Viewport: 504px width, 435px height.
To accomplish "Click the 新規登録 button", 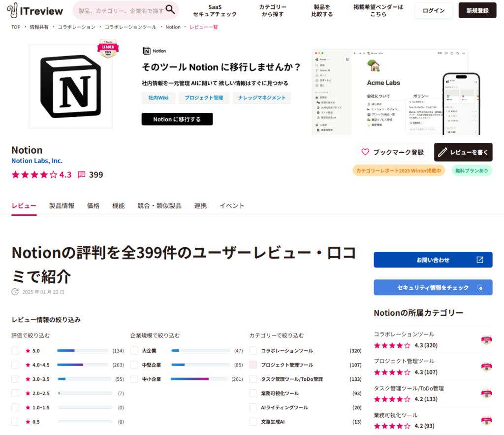I will click(x=477, y=10).
